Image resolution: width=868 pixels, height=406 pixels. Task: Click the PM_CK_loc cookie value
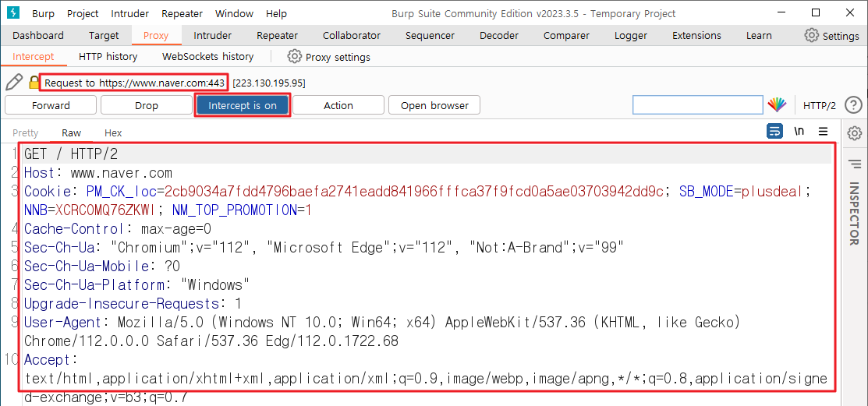coord(414,192)
